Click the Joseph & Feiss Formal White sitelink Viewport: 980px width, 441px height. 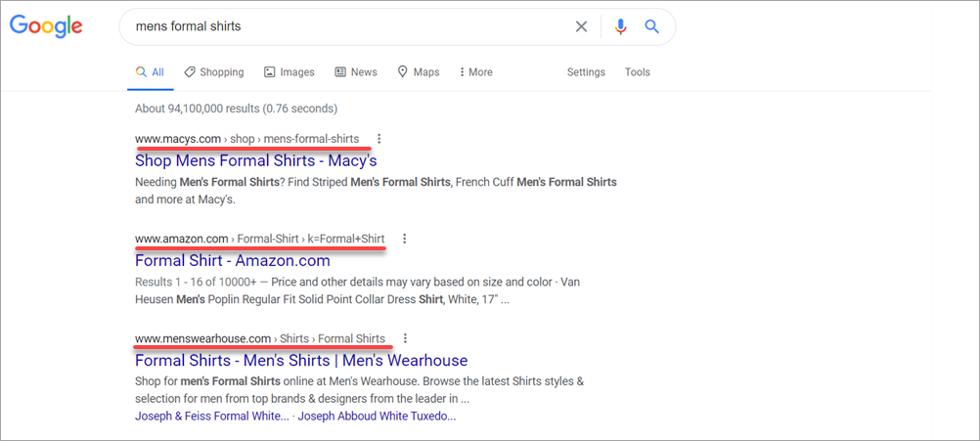coord(211,416)
